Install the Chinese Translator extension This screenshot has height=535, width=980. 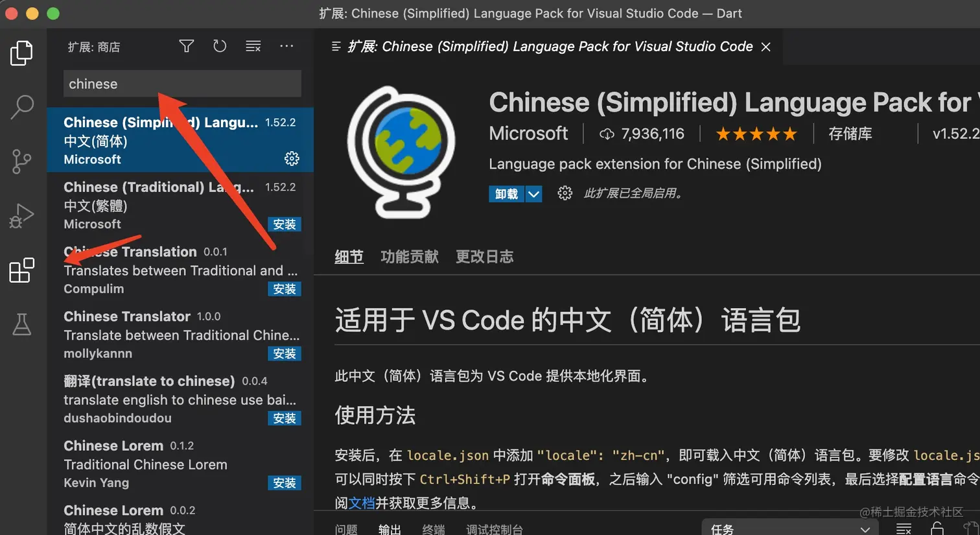[x=285, y=354]
